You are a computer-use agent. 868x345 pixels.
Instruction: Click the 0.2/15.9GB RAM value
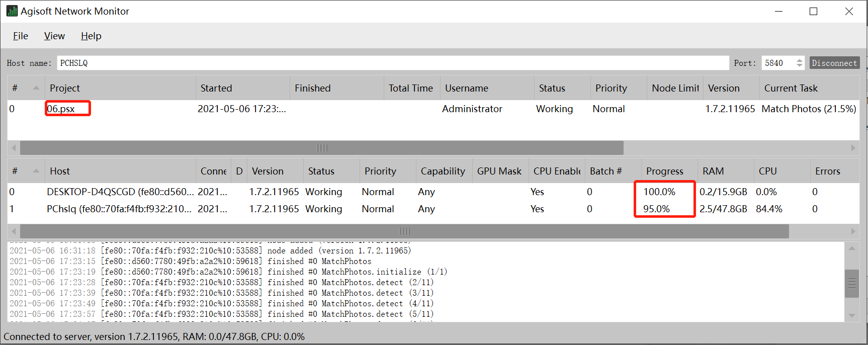coord(723,192)
